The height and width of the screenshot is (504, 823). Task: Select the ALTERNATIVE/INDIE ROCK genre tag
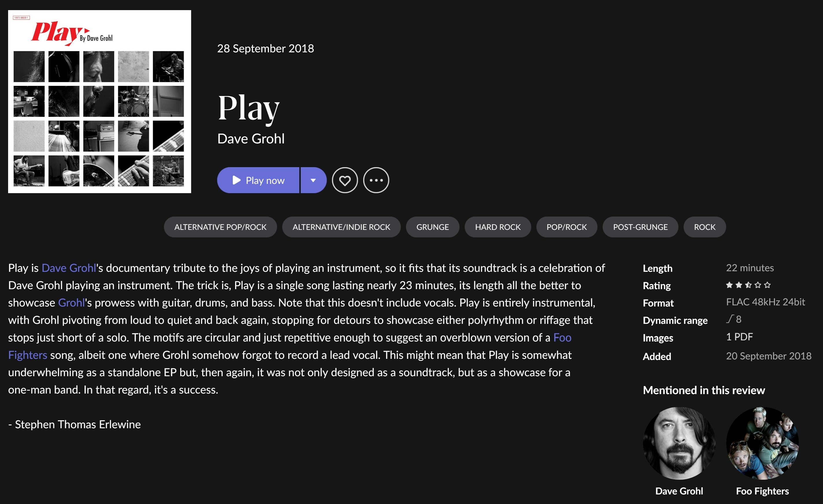(x=341, y=227)
